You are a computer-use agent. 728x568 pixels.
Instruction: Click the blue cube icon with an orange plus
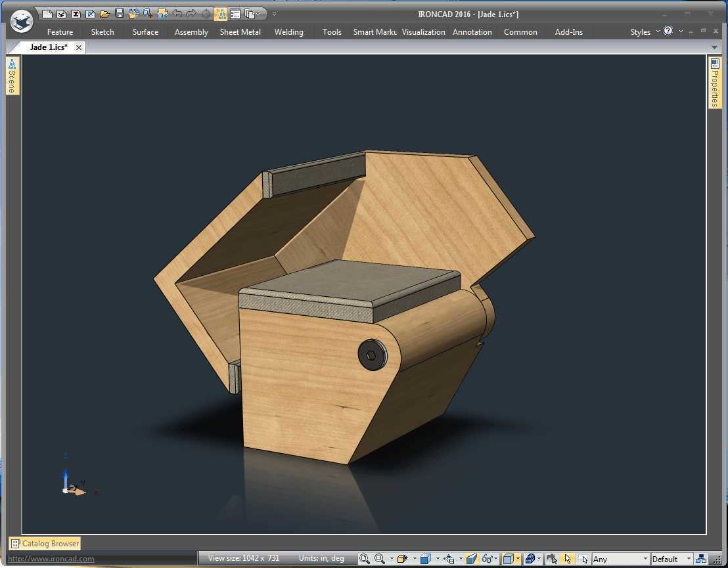[x=148, y=13]
